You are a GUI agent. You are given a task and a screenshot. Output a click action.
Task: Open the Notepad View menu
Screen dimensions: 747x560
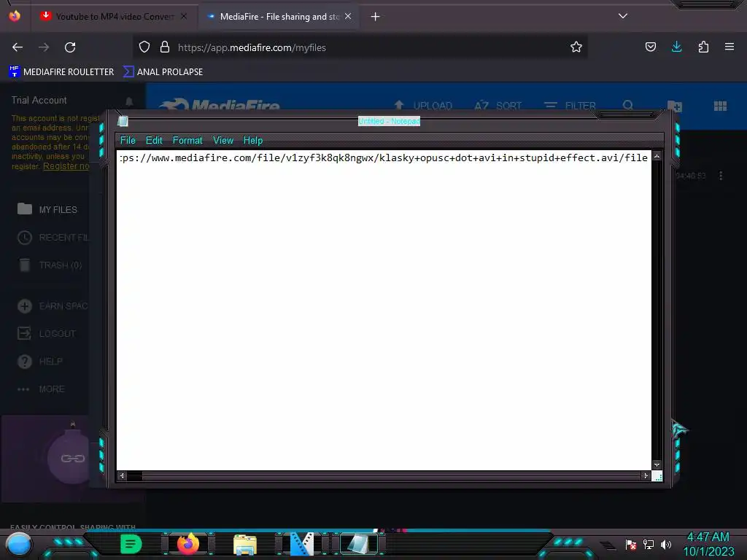[223, 141]
